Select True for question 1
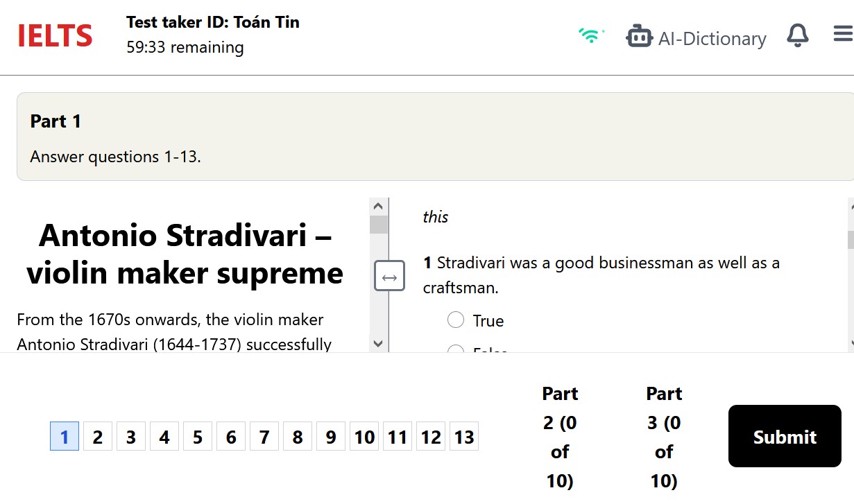The image size is (854, 504). click(456, 320)
